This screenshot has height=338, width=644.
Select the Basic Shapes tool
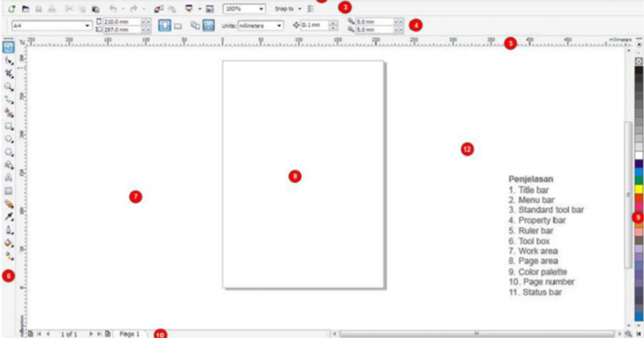[8, 165]
